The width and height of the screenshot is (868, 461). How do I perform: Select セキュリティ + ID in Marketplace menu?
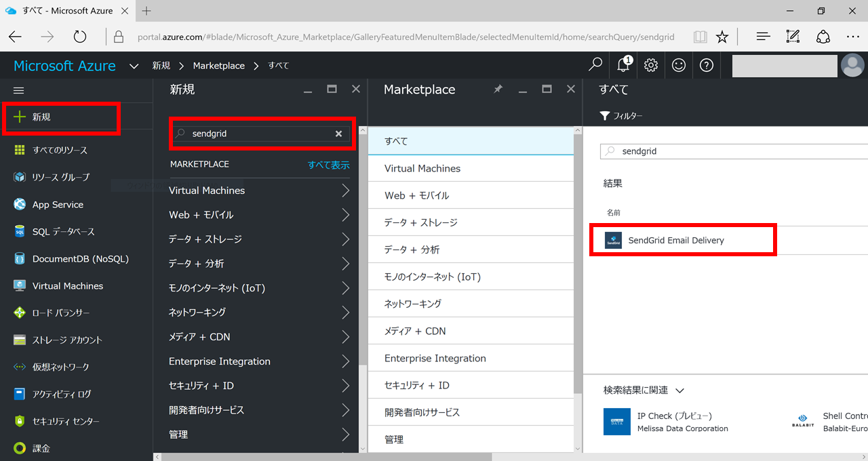471,385
